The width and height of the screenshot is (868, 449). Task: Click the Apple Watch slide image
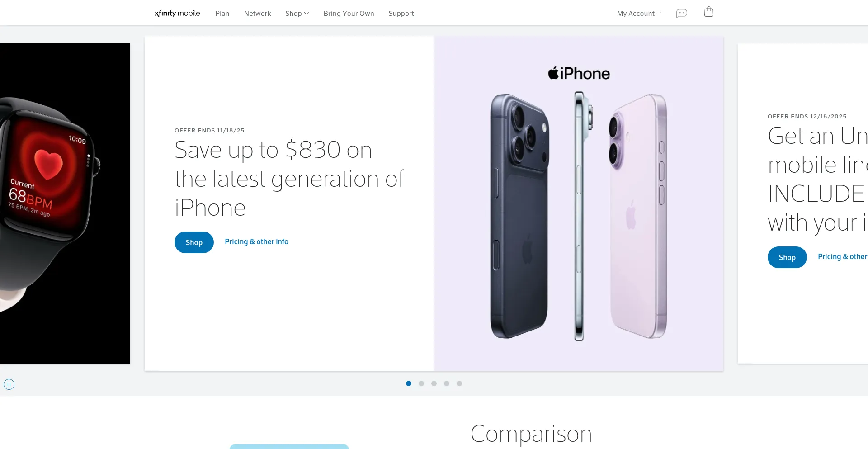click(x=65, y=203)
